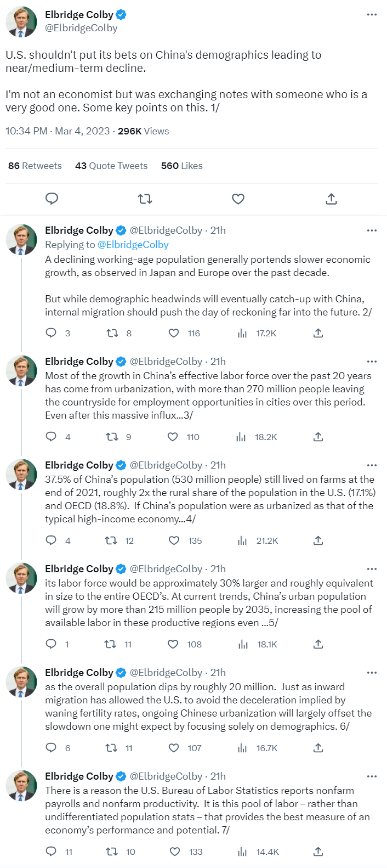Like the 6/ tweet with 107 likes

click(x=174, y=748)
